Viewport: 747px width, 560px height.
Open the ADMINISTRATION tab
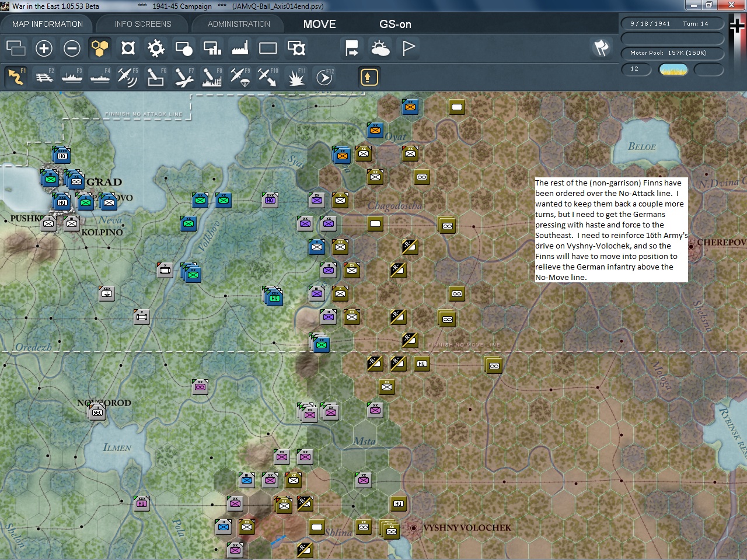pyautogui.click(x=239, y=24)
